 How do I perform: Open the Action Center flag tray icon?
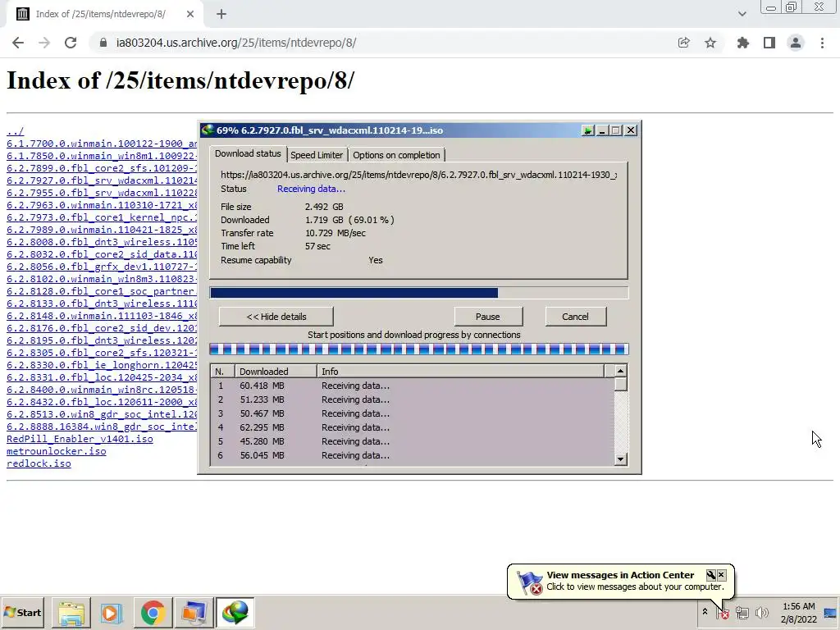(x=723, y=613)
